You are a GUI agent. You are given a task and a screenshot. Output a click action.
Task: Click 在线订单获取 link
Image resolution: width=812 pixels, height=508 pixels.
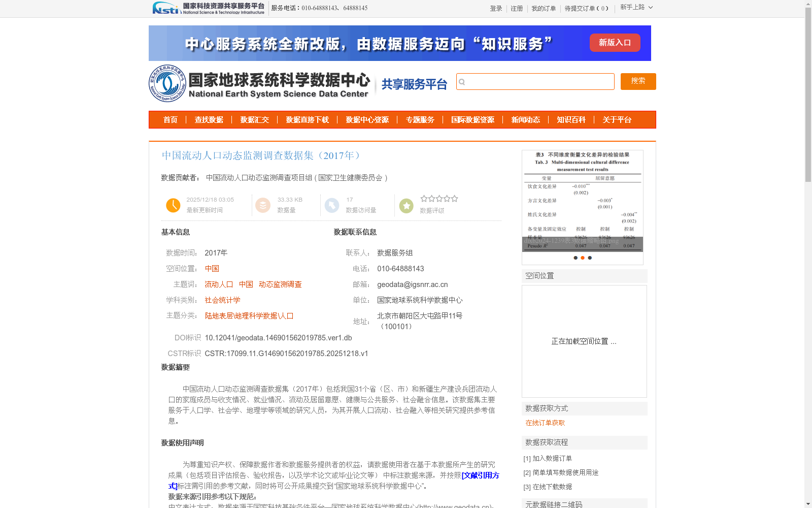tap(545, 423)
